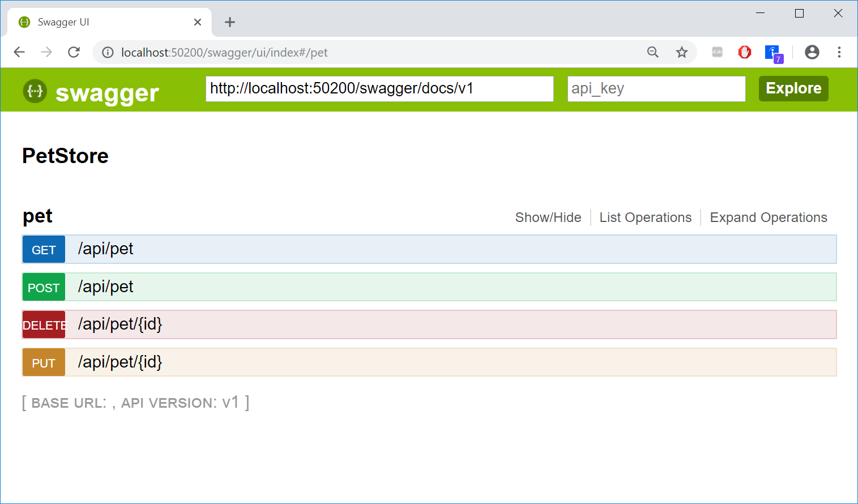Open the Chrome three-dot menu
858x504 pixels.
coord(839,52)
